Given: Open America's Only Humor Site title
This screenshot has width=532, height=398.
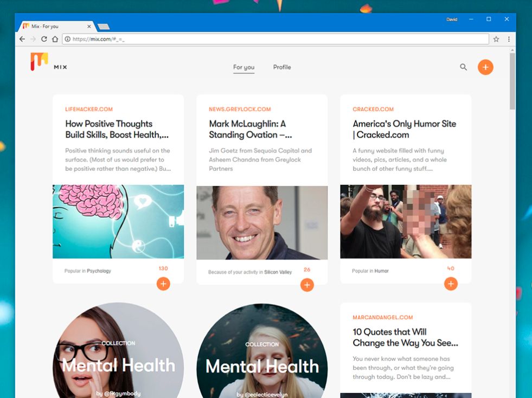Looking at the screenshot, I should pos(405,129).
